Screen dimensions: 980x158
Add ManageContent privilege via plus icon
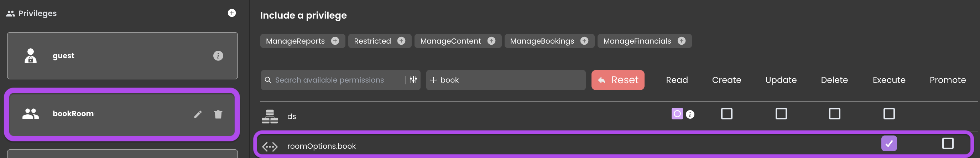(x=491, y=41)
